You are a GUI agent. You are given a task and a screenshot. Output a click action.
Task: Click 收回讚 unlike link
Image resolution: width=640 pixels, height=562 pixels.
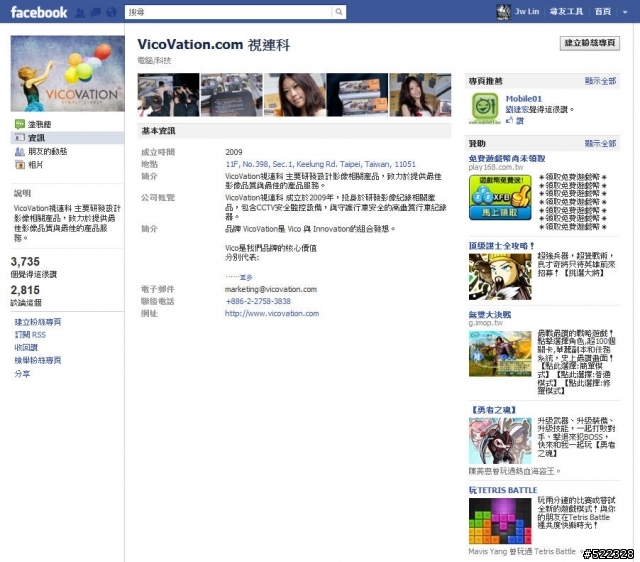[x=26, y=347]
